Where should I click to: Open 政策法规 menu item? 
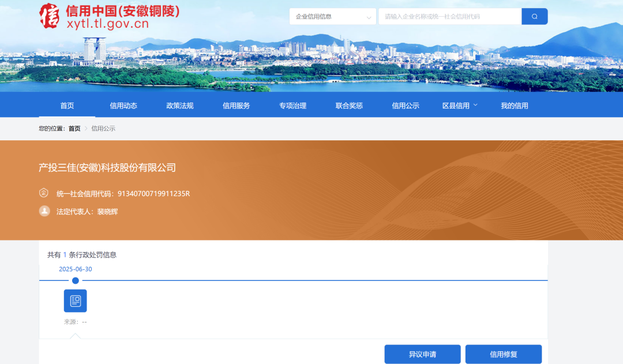pyautogui.click(x=180, y=106)
